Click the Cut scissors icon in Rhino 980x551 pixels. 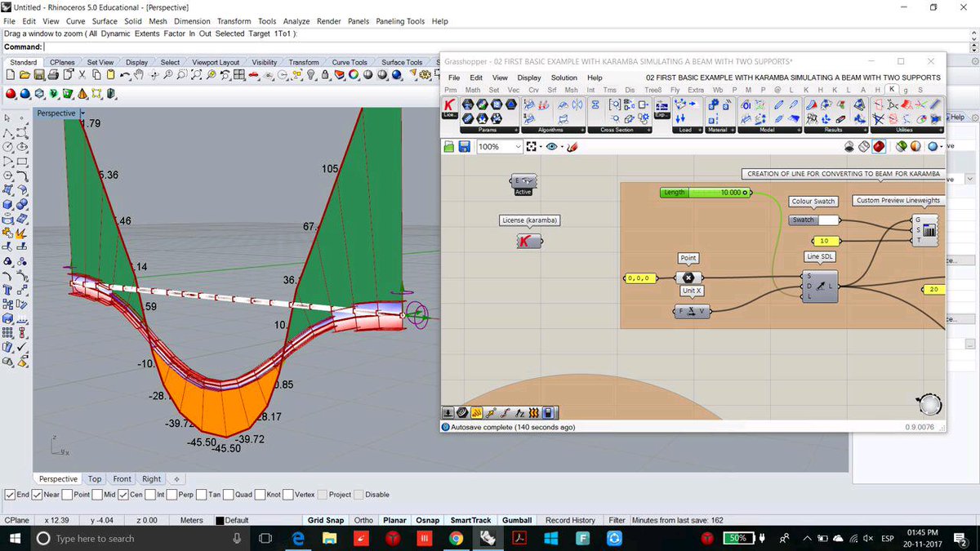point(82,74)
